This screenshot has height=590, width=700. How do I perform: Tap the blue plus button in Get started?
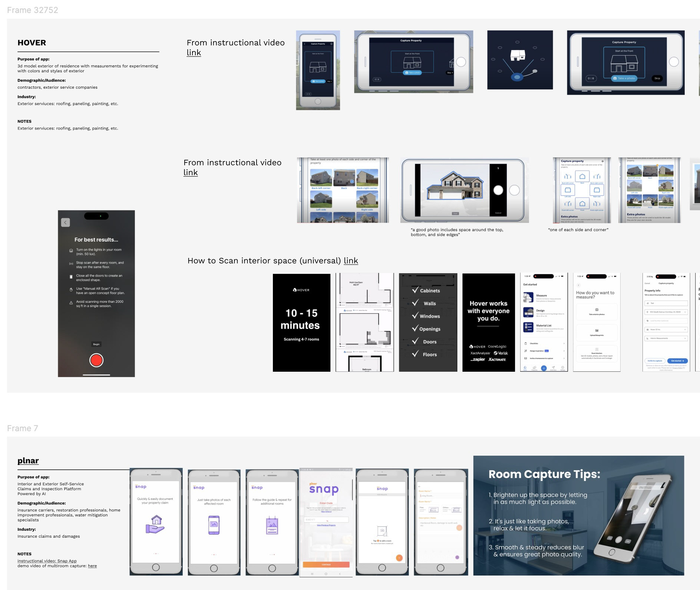pyautogui.click(x=544, y=368)
